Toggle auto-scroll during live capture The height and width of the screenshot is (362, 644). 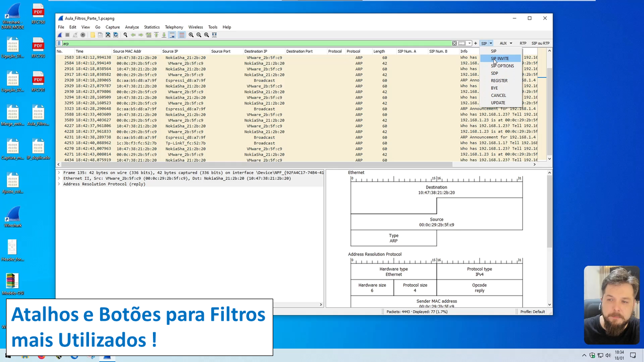coord(172,35)
